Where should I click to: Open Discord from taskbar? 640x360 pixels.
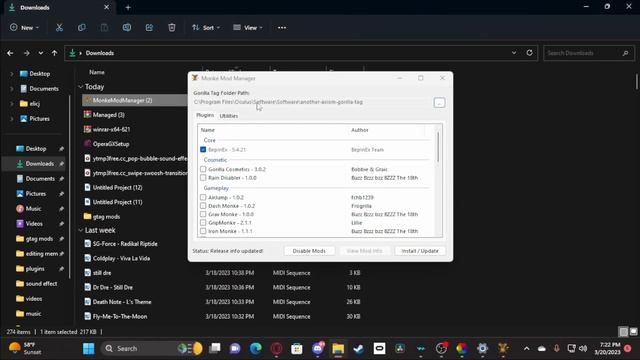pyautogui.click(x=318, y=349)
